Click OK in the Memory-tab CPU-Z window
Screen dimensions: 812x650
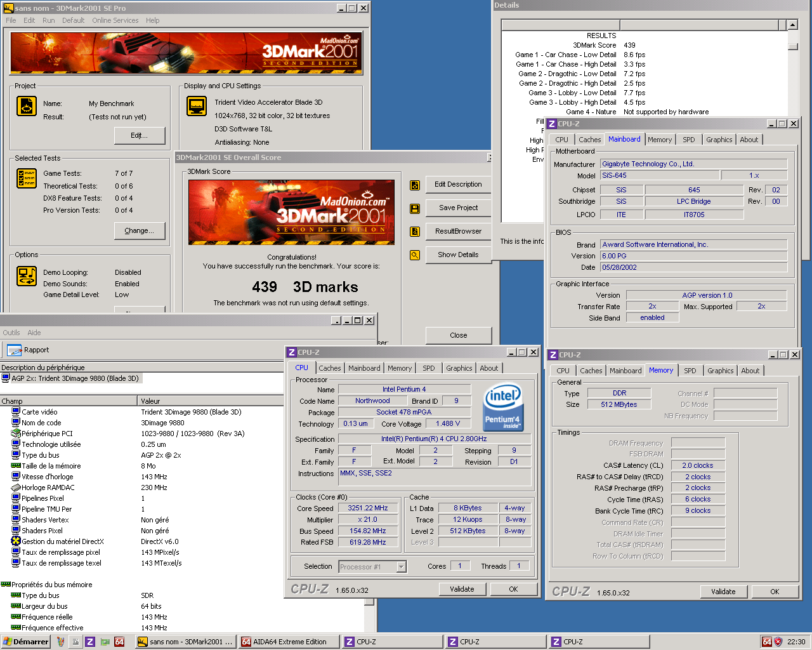click(775, 592)
